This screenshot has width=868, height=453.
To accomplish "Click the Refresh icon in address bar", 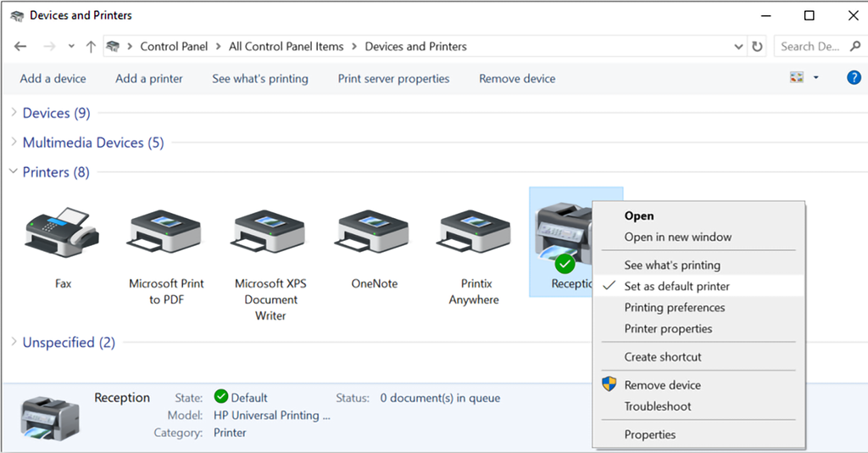I will (x=757, y=47).
